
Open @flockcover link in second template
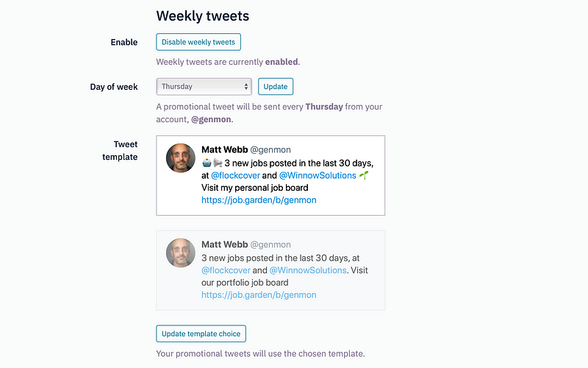226,270
